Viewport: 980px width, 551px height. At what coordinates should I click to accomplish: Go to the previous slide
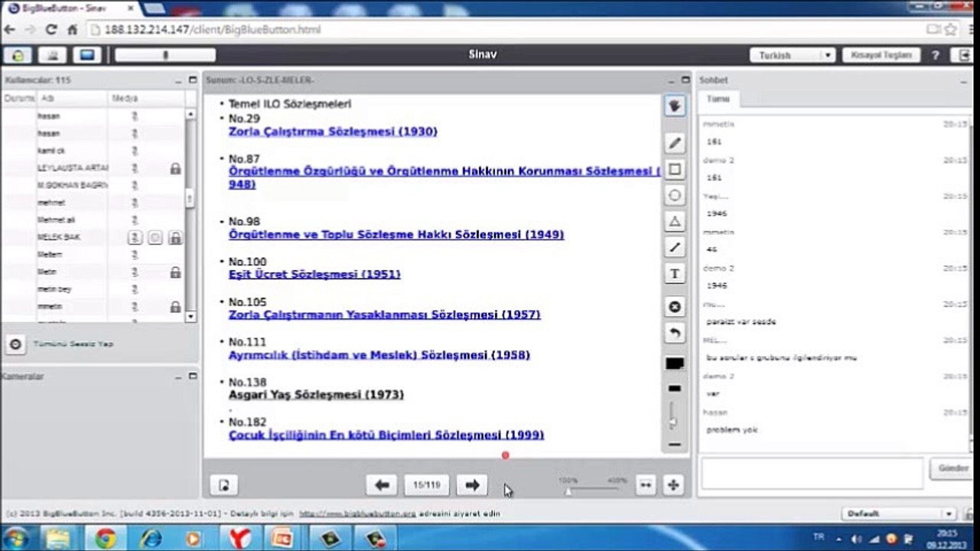382,484
